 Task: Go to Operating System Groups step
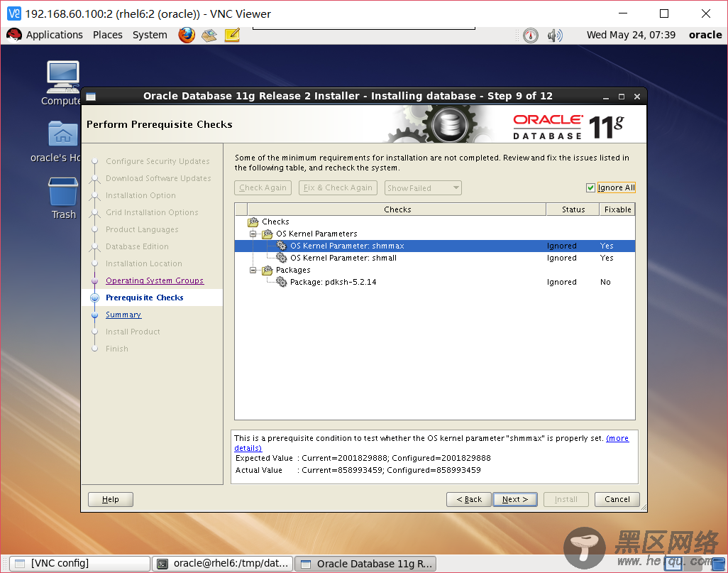coord(155,280)
